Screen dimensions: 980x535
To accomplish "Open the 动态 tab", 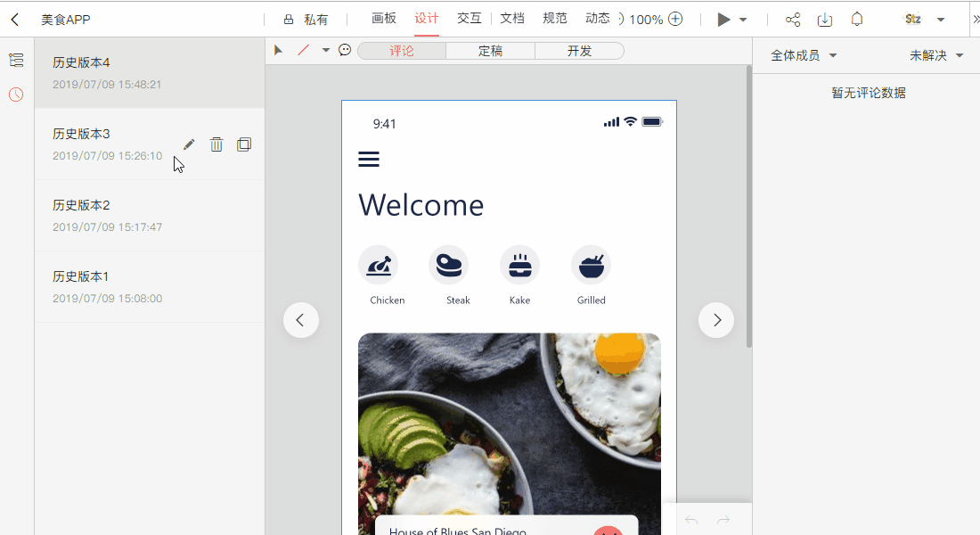I will [x=598, y=19].
